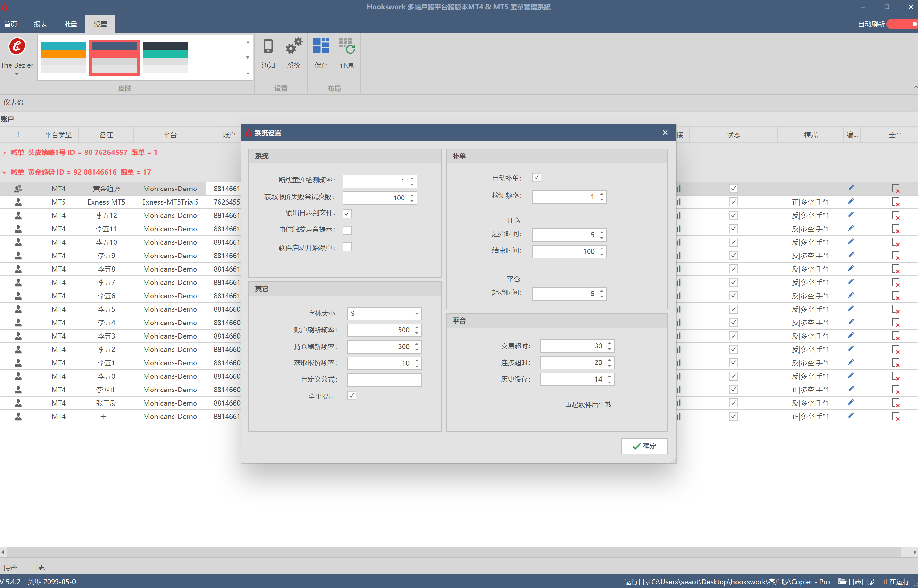Increase 断线重连检测频率 stepper value
The image size is (918, 588).
(x=412, y=178)
